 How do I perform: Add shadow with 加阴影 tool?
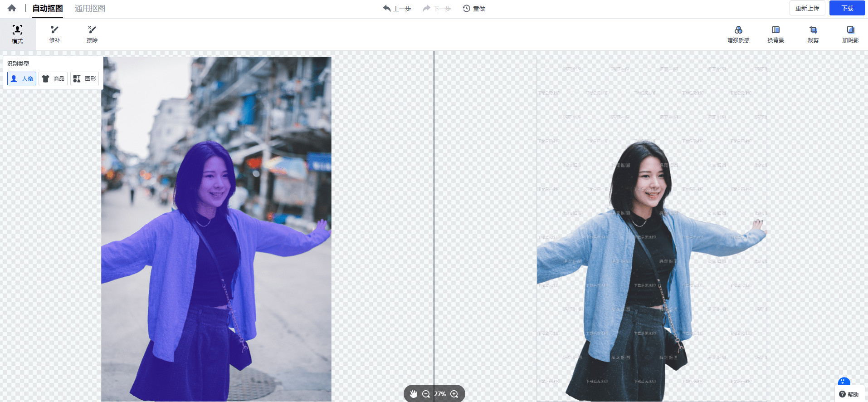[x=850, y=34]
